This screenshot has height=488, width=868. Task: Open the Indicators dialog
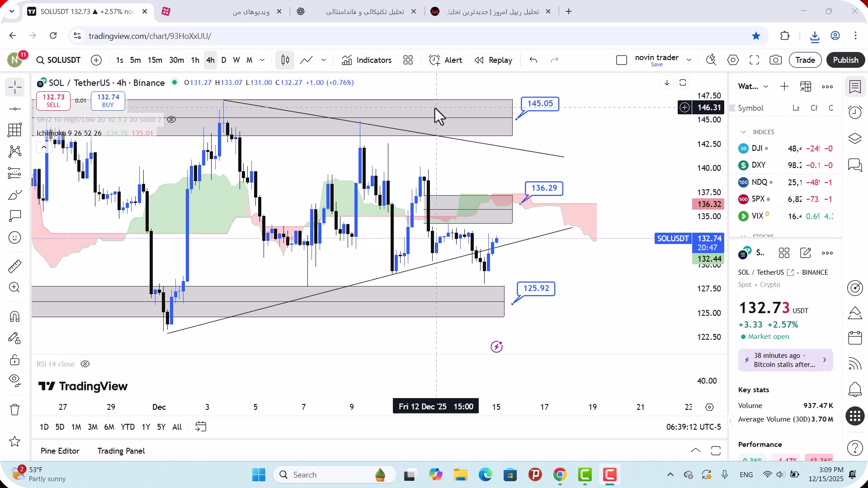367,60
